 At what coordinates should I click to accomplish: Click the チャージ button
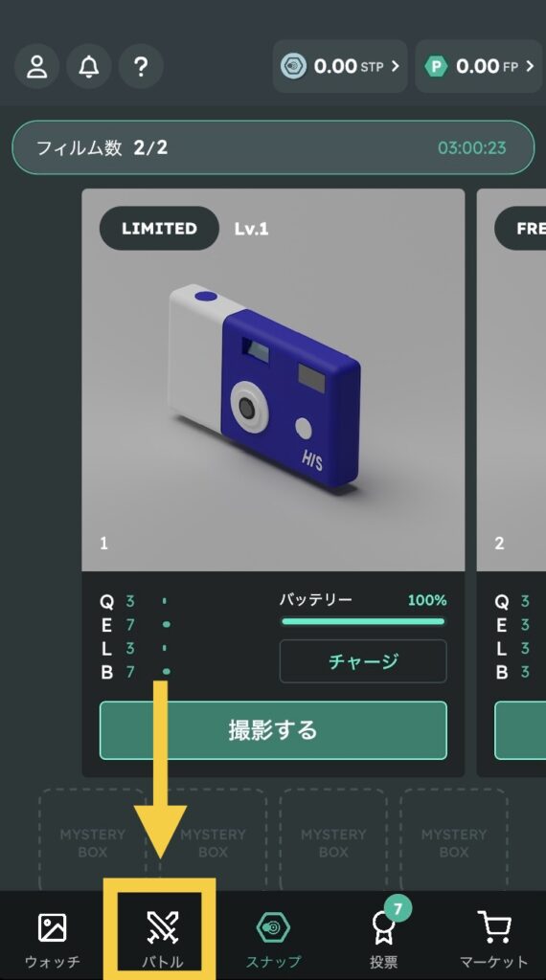pyautogui.click(x=363, y=660)
